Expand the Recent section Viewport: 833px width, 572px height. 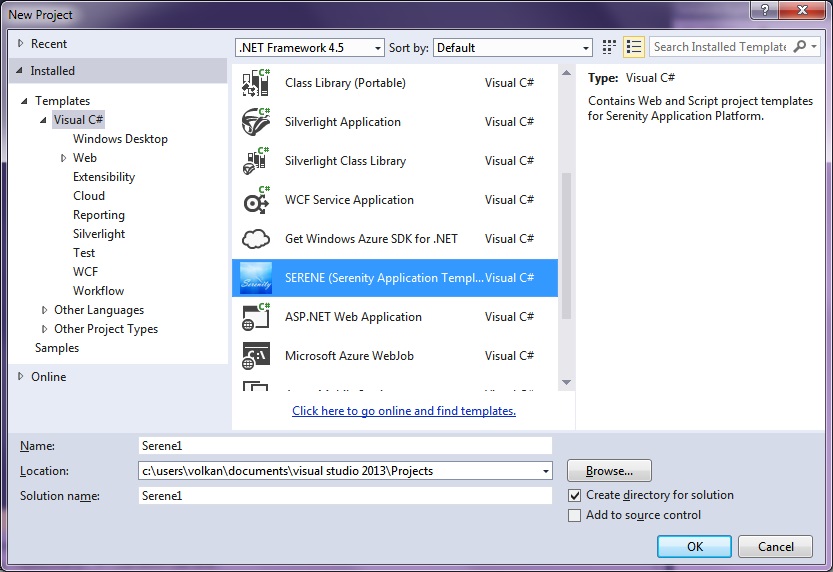point(21,44)
